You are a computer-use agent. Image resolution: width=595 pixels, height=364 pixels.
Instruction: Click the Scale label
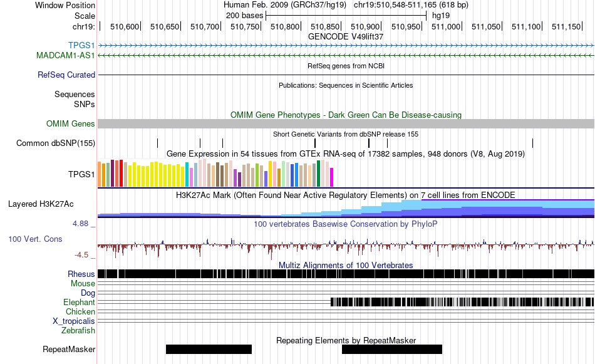pos(85,16)
